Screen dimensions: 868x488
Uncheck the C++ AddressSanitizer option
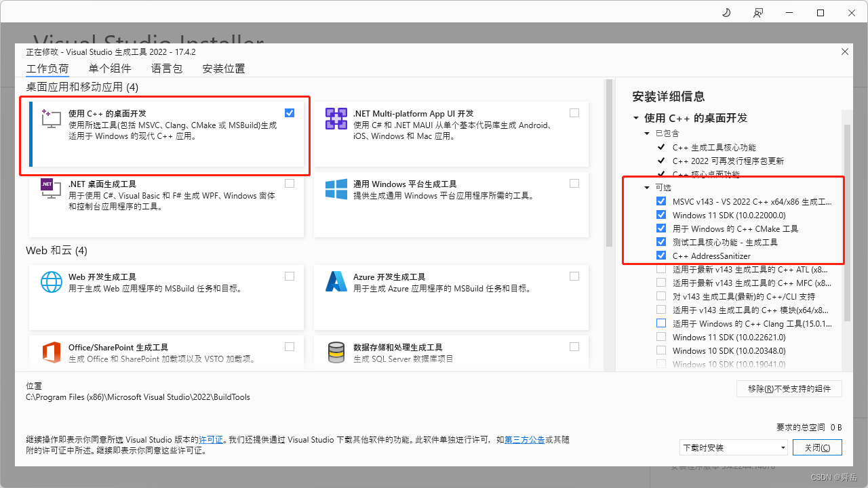661,256
